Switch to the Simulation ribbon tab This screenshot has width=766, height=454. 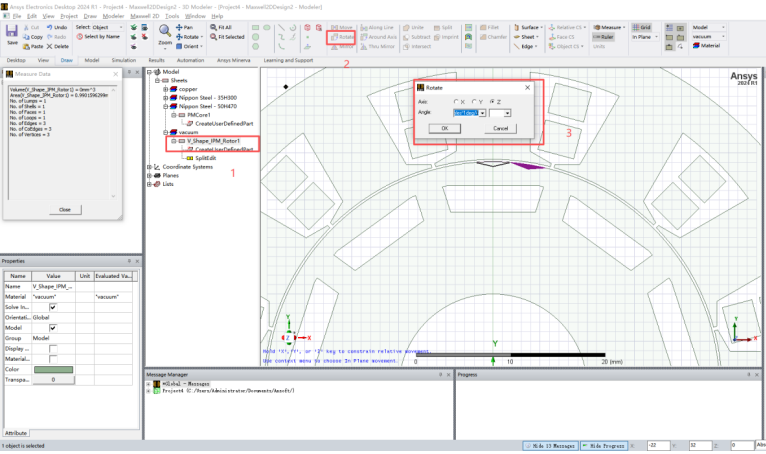pos(124,60)
